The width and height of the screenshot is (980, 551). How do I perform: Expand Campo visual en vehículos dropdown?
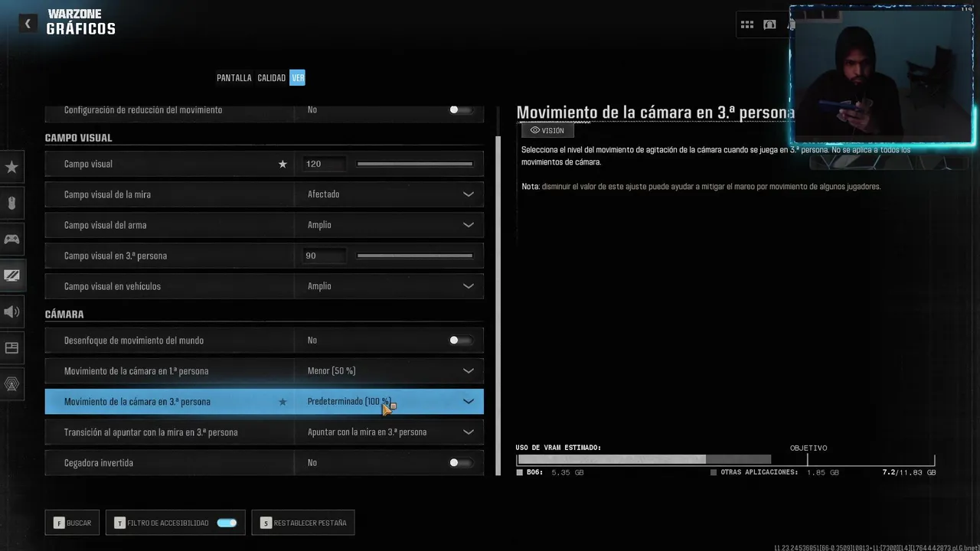pos(469,286)
